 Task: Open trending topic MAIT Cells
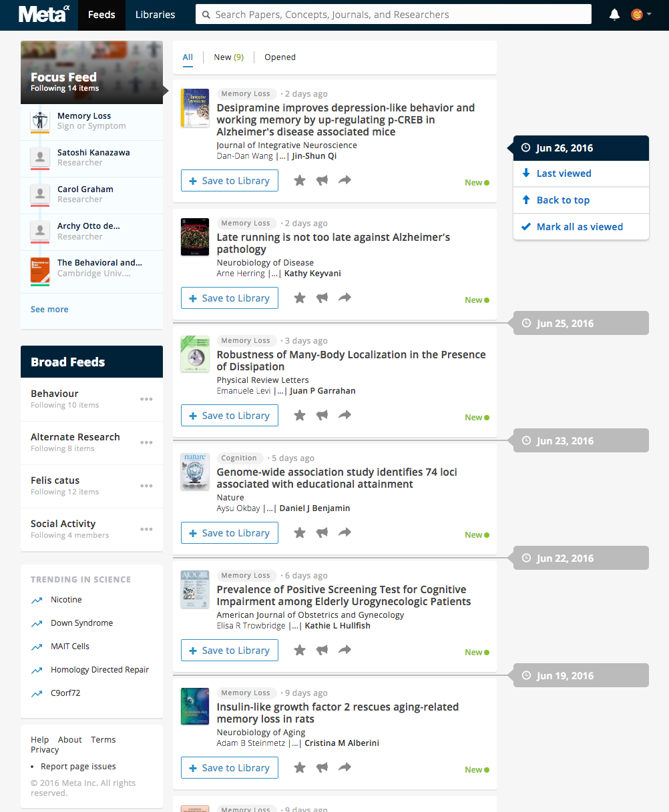(70, 647)
